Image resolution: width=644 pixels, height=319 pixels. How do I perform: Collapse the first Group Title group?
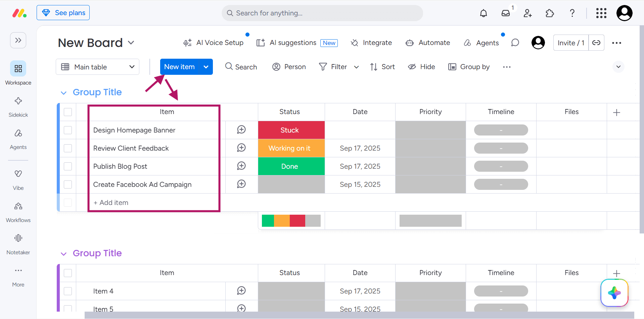pos(63,93)
